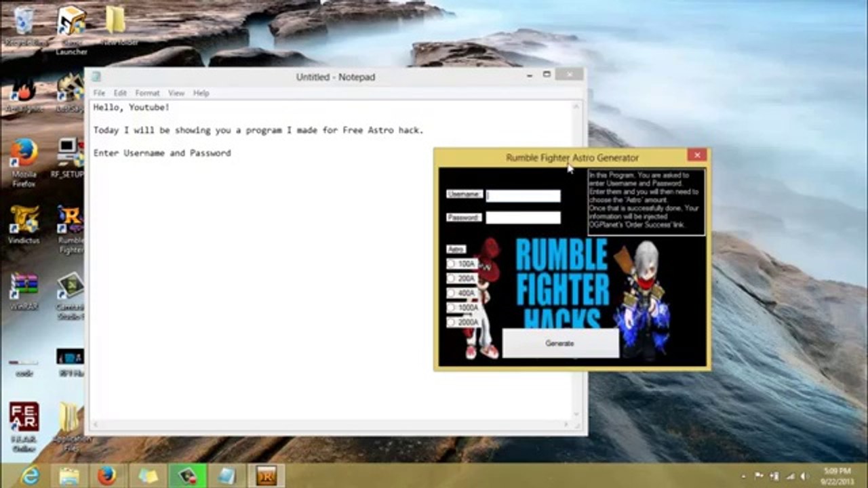868x488 pixels.
Task: Open the RF_SETUP desktop icon
Action: point(69,158)
